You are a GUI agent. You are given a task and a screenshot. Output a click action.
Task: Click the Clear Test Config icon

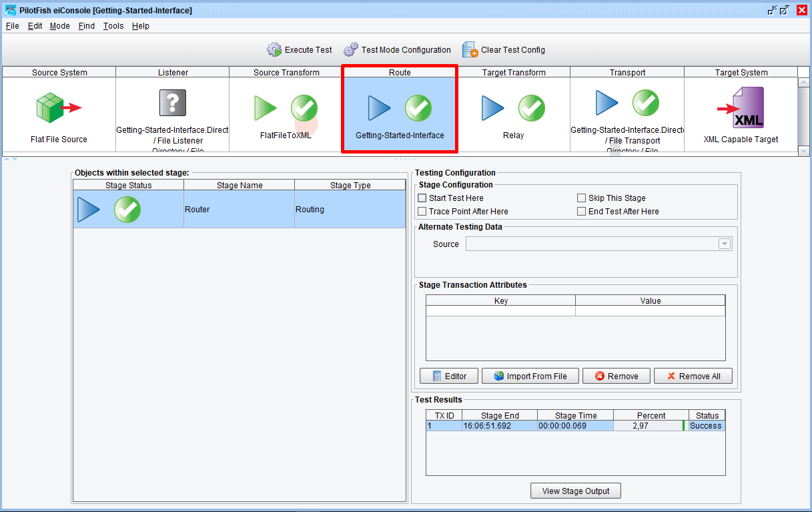click(470, 50)
